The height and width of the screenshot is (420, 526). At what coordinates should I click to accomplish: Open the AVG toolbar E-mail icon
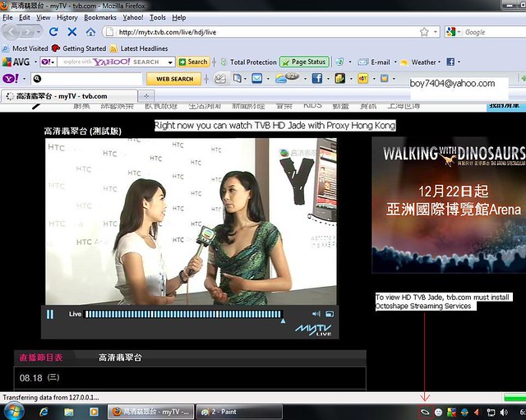374,62
